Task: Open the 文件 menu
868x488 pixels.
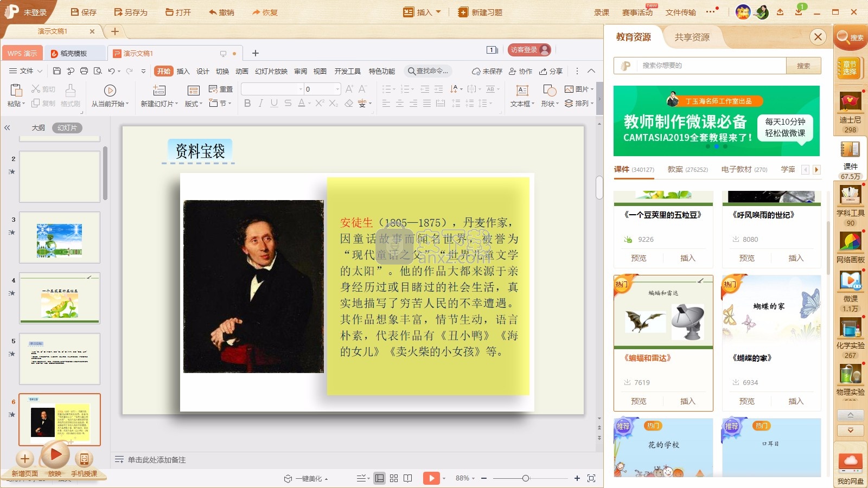Action: tap(25, 71)
